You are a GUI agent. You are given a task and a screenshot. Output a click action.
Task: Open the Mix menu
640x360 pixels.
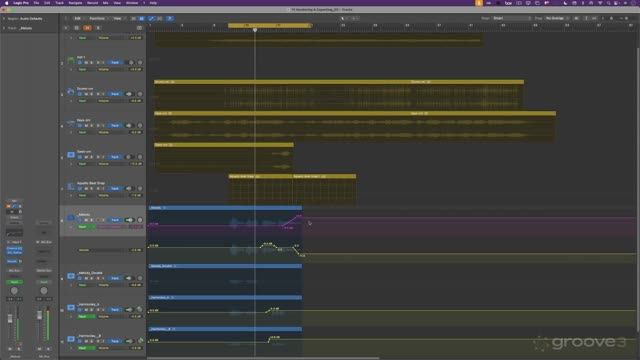point(105,3)
